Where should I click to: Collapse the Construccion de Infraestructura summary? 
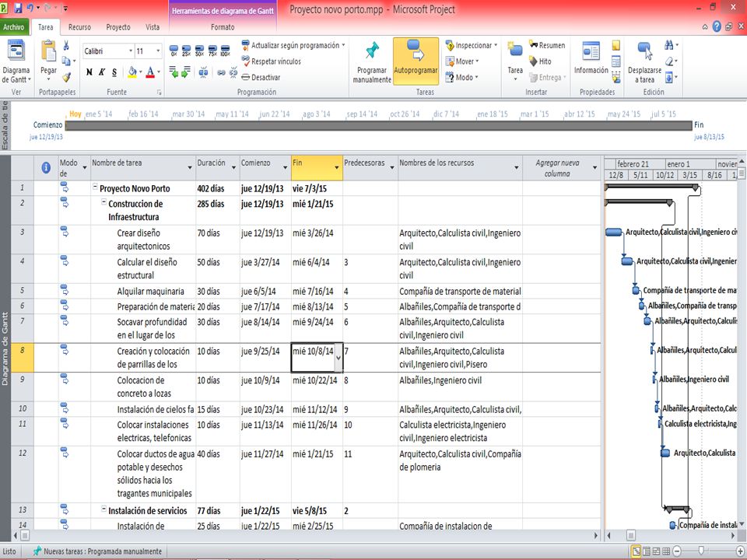[103, 202]
